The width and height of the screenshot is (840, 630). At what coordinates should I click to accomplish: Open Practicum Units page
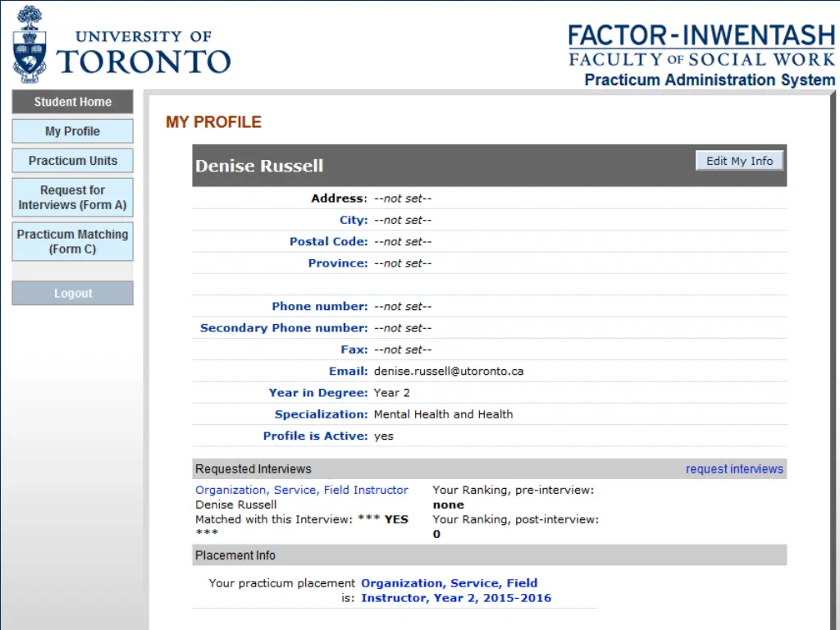73,161
